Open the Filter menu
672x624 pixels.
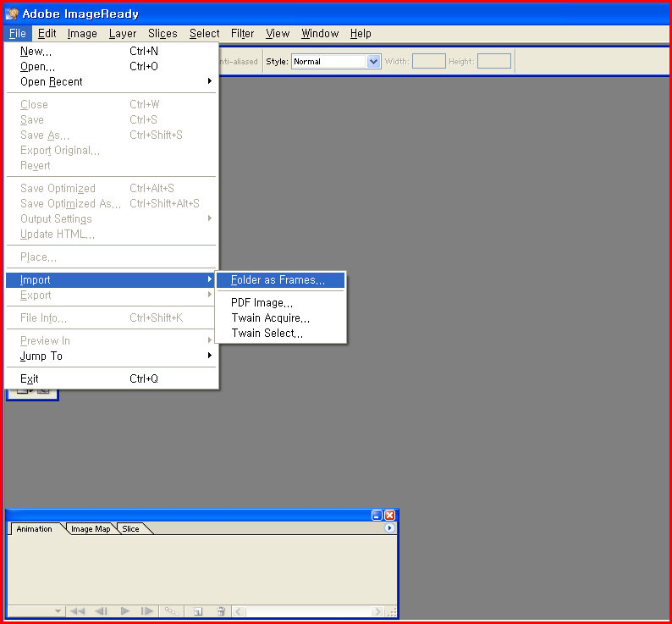(242, 34)
